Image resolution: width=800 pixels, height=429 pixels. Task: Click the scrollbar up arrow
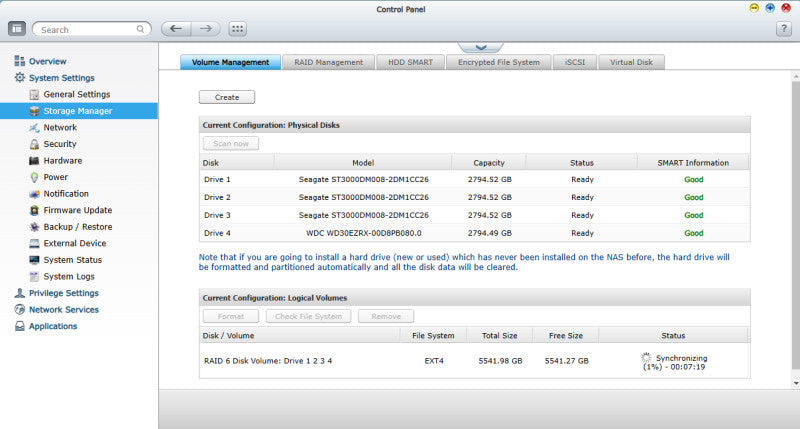[795, 76]
